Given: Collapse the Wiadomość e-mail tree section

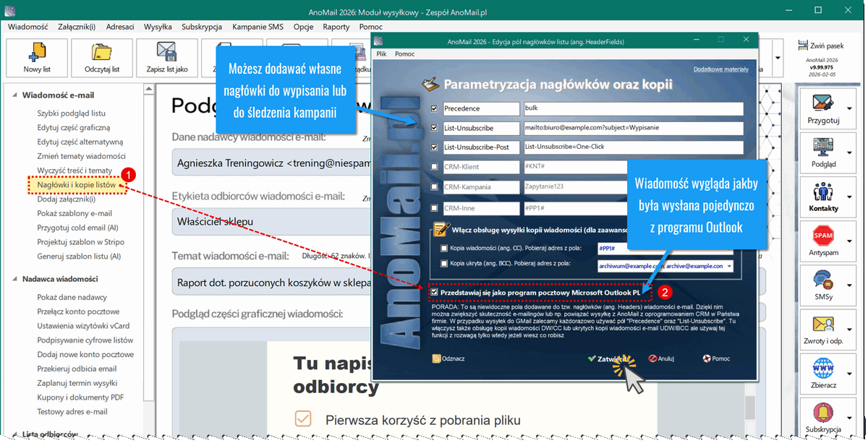Looking at the screenshot, I should tap(14, 95).
